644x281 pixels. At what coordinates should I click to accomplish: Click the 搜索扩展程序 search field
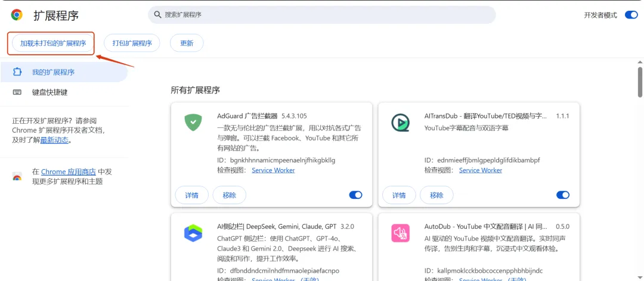point(321,15)
